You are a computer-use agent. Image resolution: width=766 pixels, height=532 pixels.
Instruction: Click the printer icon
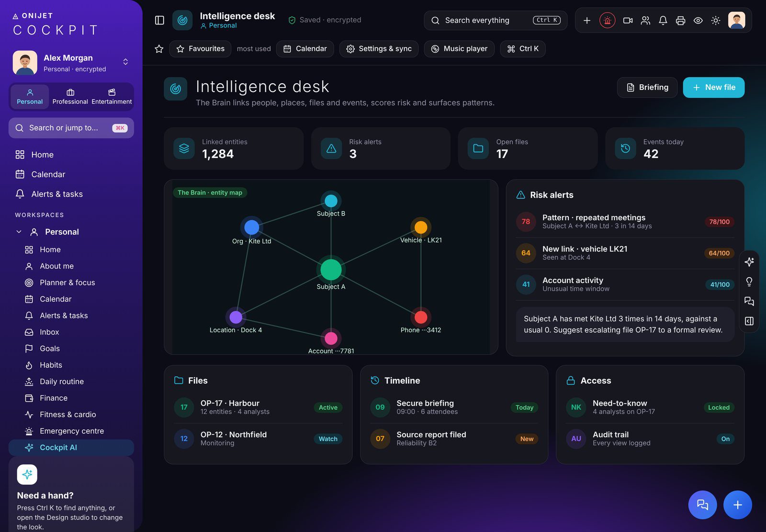[x=680, y=20]
